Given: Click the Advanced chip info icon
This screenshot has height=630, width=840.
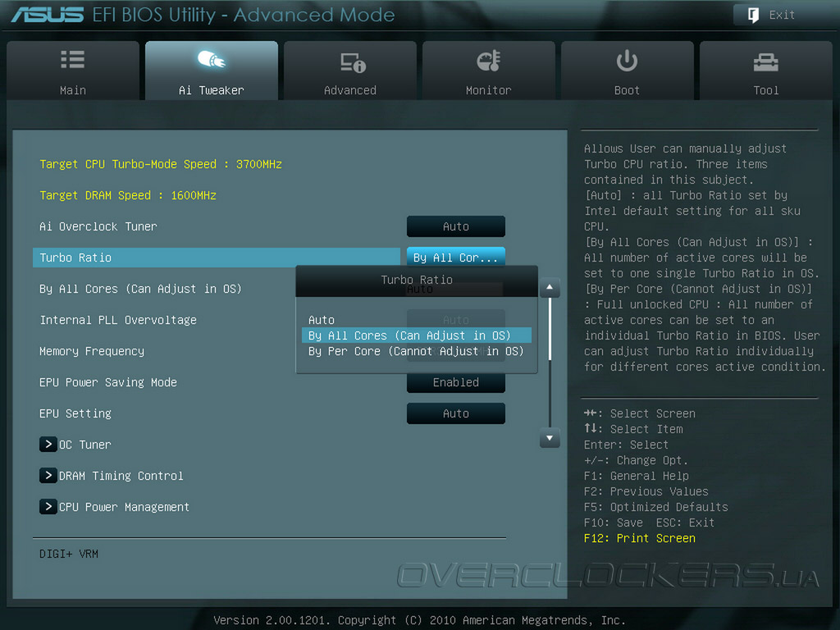Looking at the screenshot, I should tap(353, 62).
